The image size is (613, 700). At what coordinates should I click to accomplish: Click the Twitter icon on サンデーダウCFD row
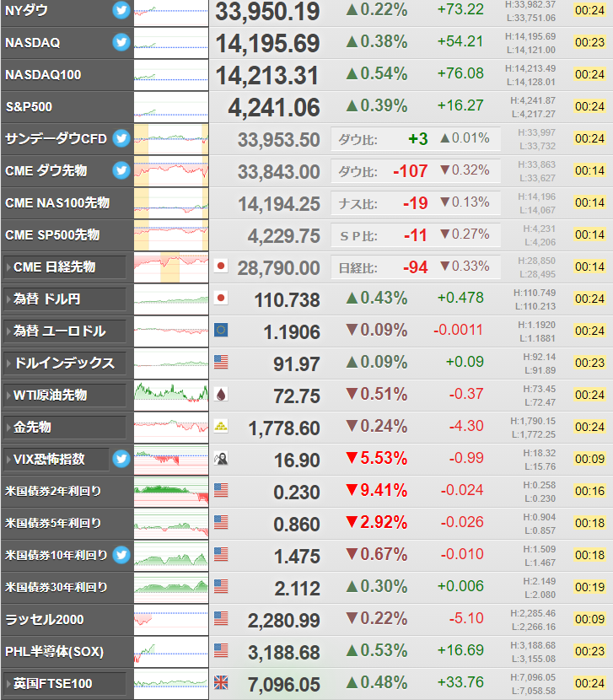coord(121,138)
